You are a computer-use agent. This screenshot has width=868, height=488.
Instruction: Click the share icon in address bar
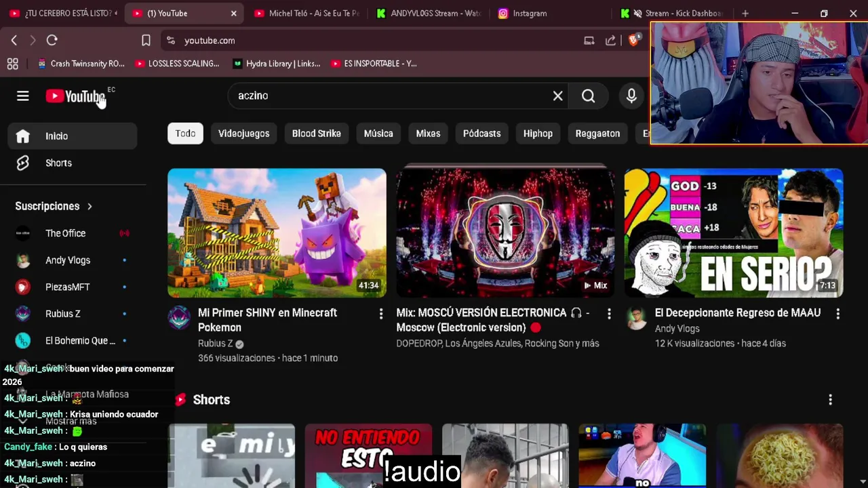coord(610,41)
